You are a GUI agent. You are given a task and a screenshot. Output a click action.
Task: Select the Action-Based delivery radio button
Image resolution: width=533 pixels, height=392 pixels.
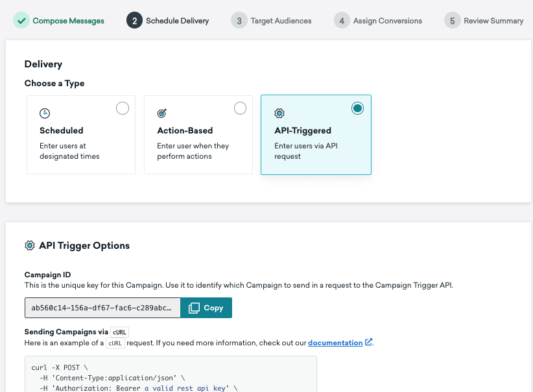click(240, 108)
